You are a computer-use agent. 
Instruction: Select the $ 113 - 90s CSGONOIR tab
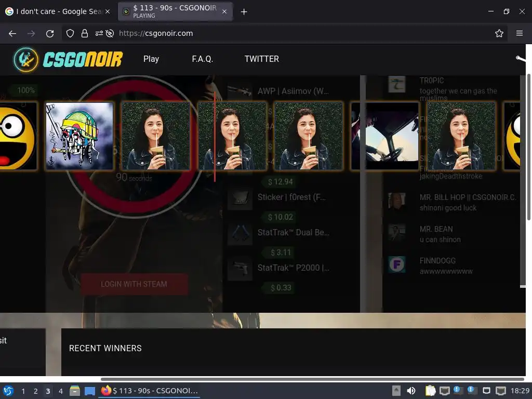(175, 11)
